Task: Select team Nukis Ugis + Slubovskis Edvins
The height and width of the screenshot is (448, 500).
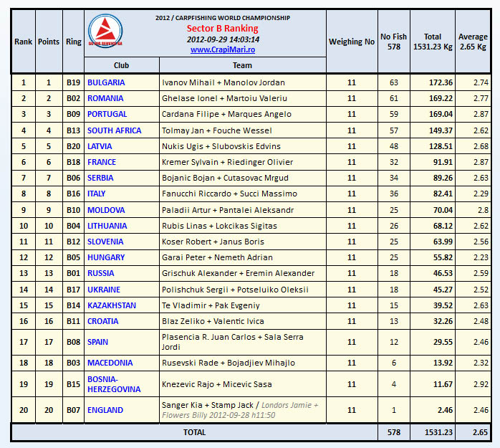Action: [221, 146]
